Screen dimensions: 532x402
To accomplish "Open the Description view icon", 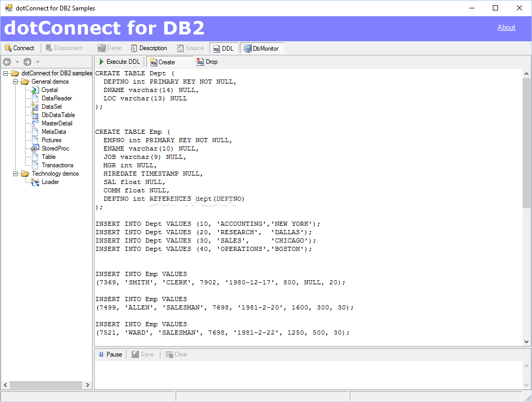I will click(x=134, y=48).
